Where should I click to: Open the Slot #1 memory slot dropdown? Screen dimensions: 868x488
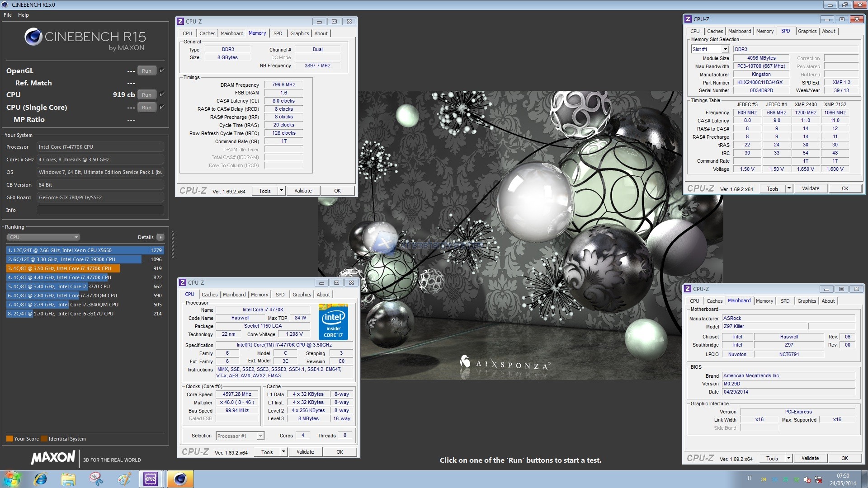[x=725, y=49]
